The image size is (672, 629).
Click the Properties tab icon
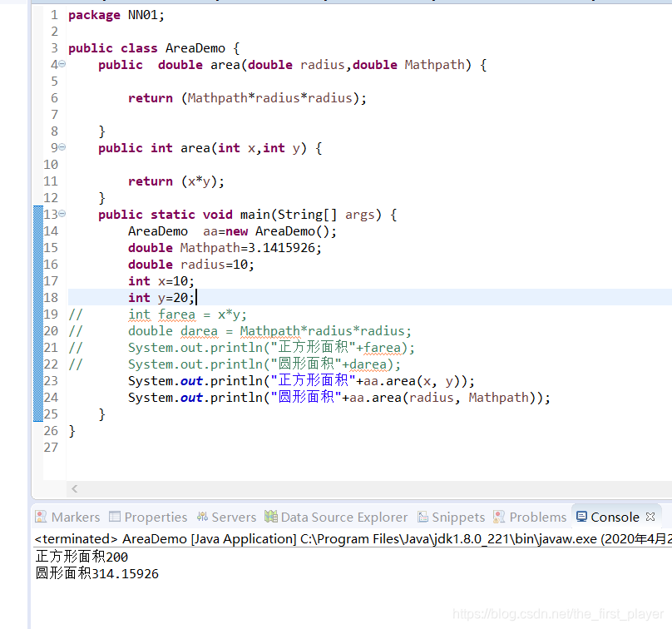pos(115,516)
